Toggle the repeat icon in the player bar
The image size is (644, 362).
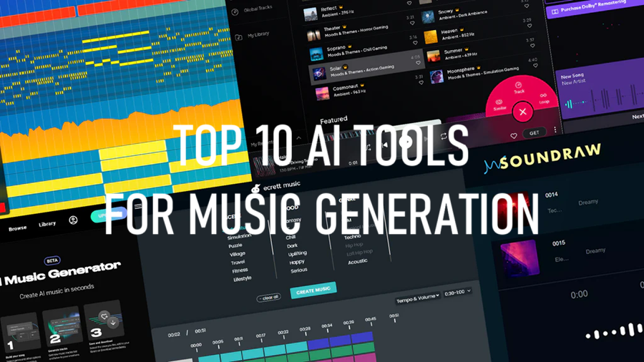(x=444, y=136)
